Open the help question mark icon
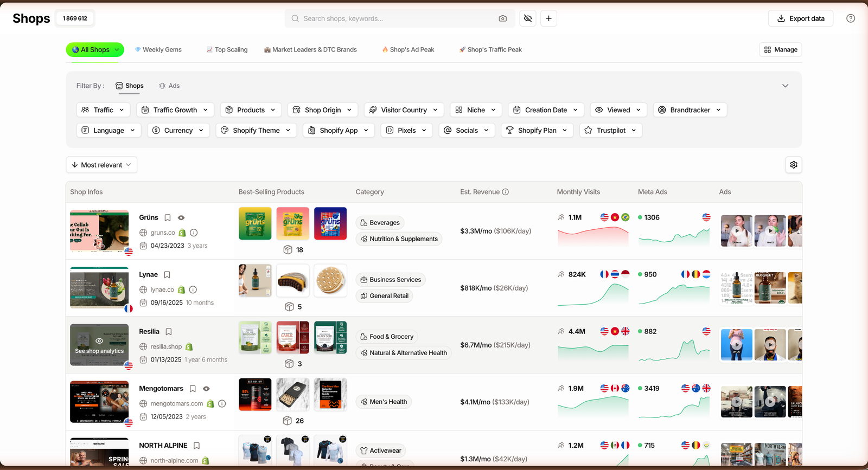The height and width of the screenshot is (470, 868). click(851, 18)
